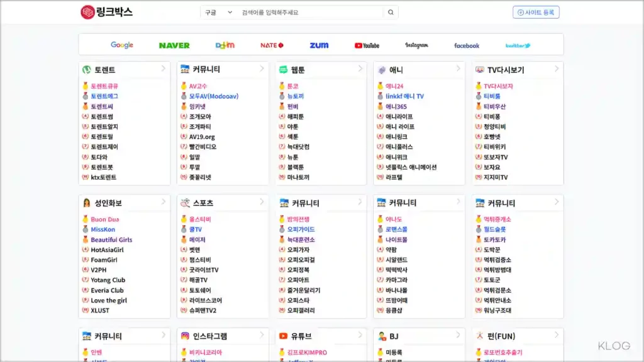Expand the TV다시보기 category chevron
This screenshot has height=362, width=644.
pyautogui.click(x=556, y=69)
